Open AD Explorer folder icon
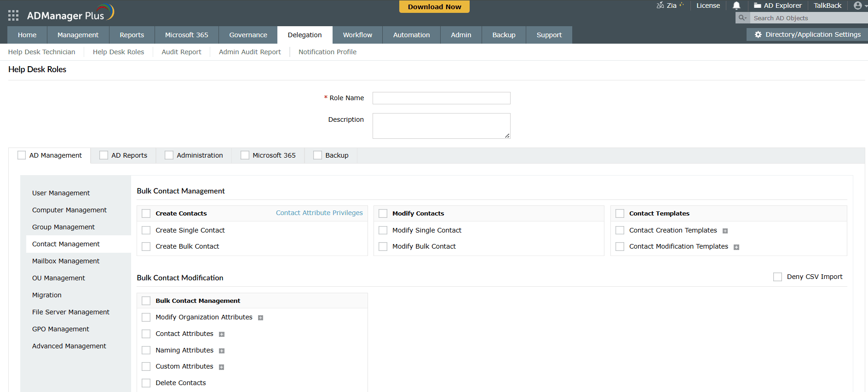868x392 pixels. coord(757,6)
